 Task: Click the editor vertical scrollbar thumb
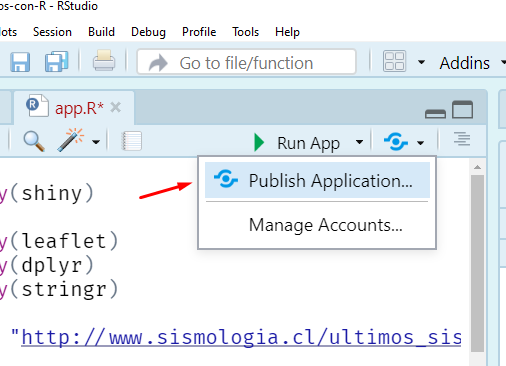tap(477, 263)
